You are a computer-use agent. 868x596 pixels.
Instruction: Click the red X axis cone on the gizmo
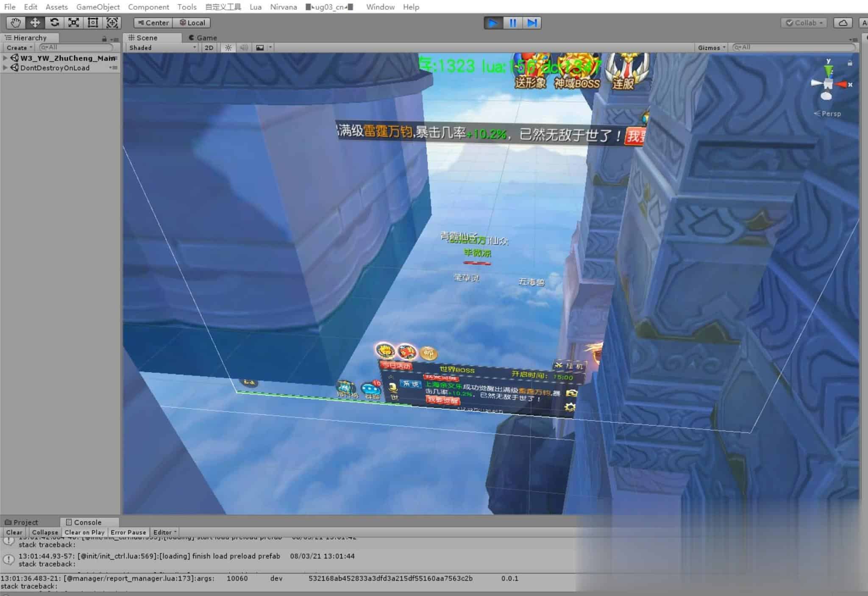[x=841, y=84]
